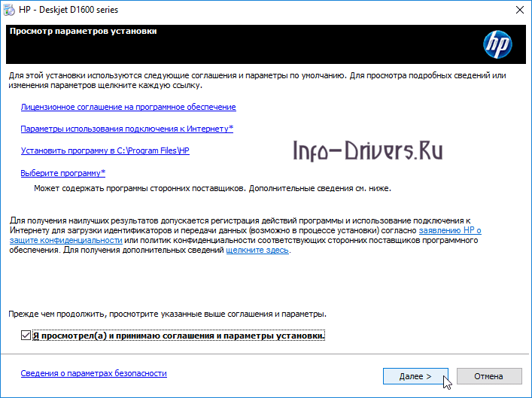This screenshot has height=398, width=532.
Task: Open the 'Выберите программу' link
Action: [x=63, y=173]
